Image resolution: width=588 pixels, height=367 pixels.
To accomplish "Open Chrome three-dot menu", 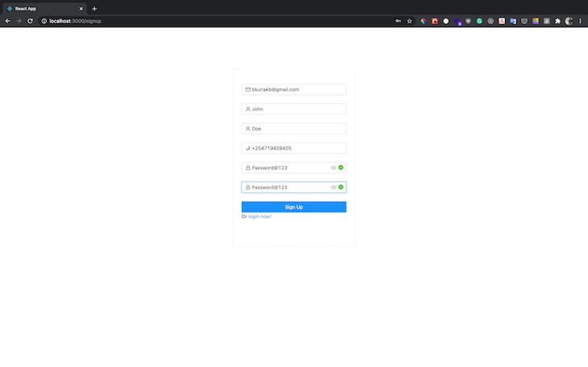I will (x=580, y=21).
